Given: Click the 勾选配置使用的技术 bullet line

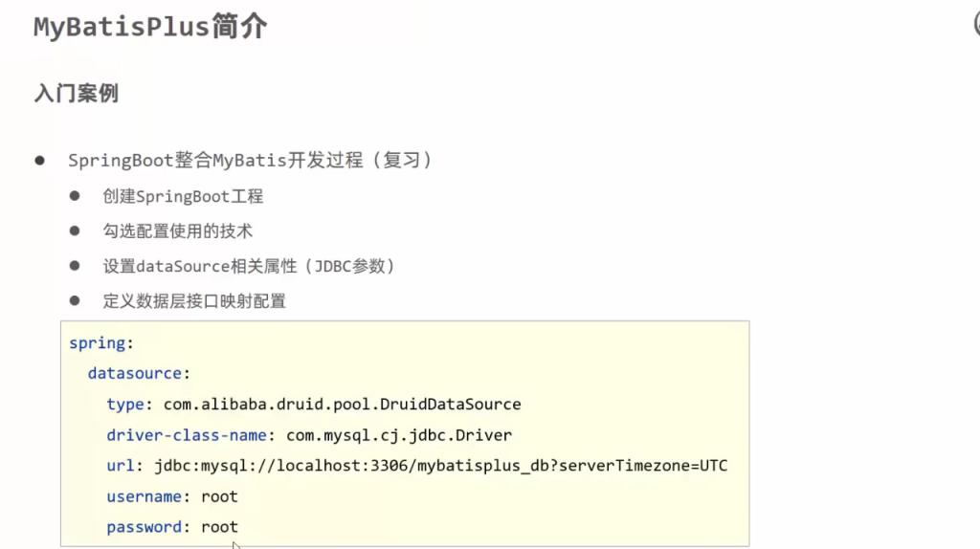Looking at the screenshot, I should 178,231.
